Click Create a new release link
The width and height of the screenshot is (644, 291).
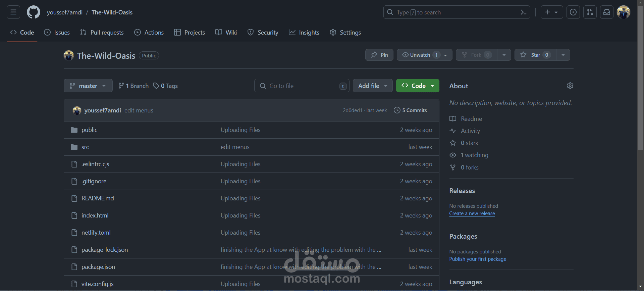[x=472, y=213]
